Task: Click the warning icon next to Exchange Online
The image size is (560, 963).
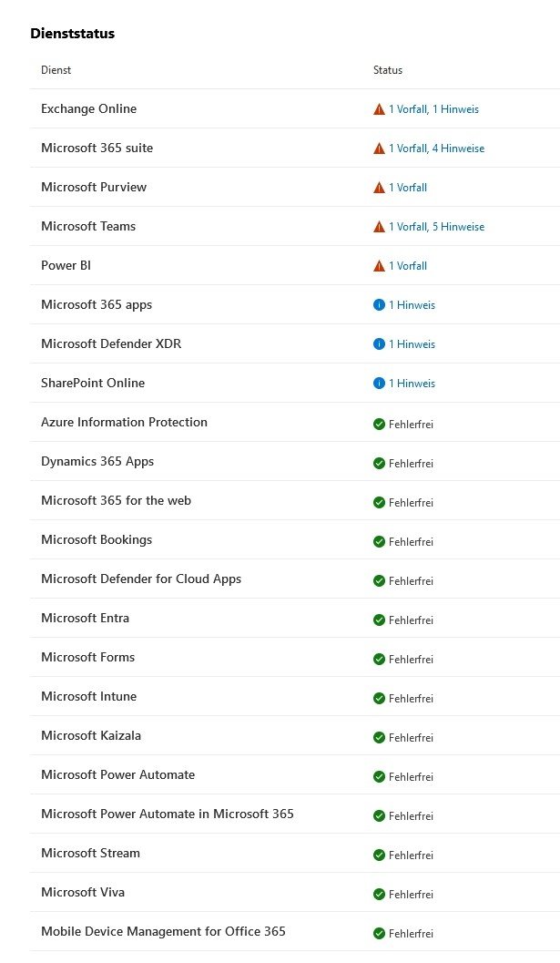Action: point(379,109)
